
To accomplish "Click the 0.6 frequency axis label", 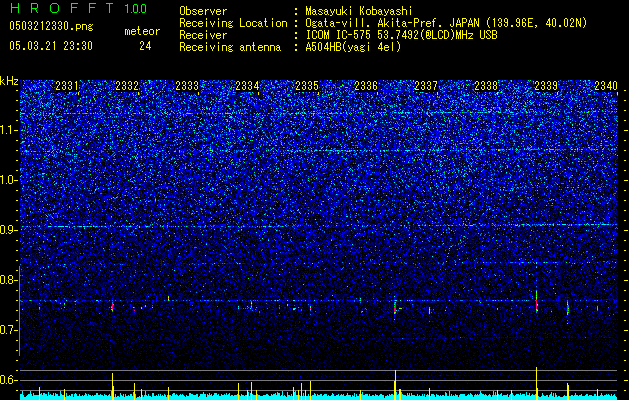I will pyautogui.click(x=9, y=380).
